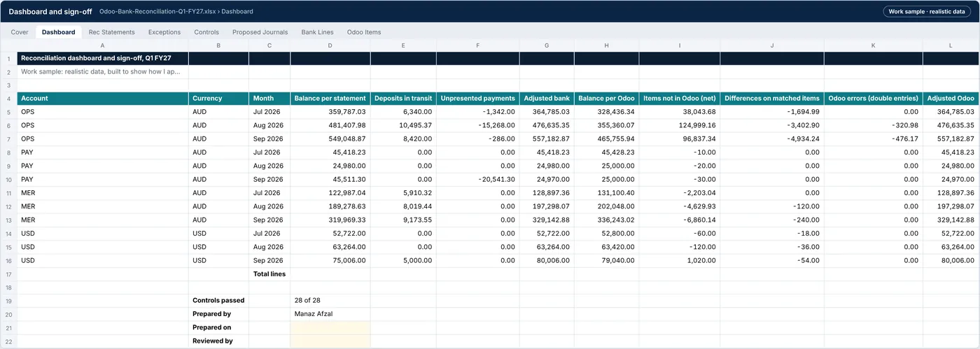The image size is (980, 349).
Task: Click the Work sample realistic data badge
Action: (x=927, y=11)
